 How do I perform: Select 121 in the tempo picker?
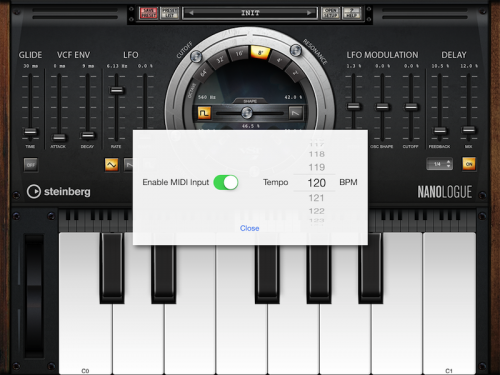click(316, 198)
